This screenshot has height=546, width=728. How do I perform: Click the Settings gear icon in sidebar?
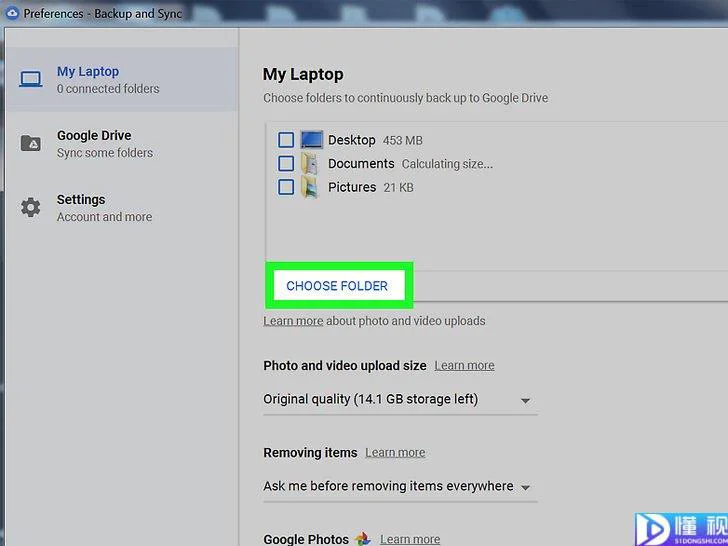point(31,207)
